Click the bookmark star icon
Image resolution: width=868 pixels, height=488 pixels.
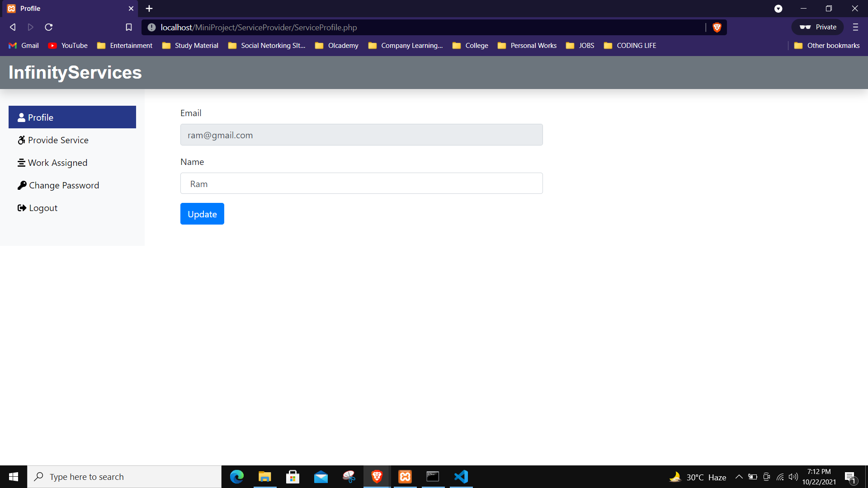click(x=129, y=27)
